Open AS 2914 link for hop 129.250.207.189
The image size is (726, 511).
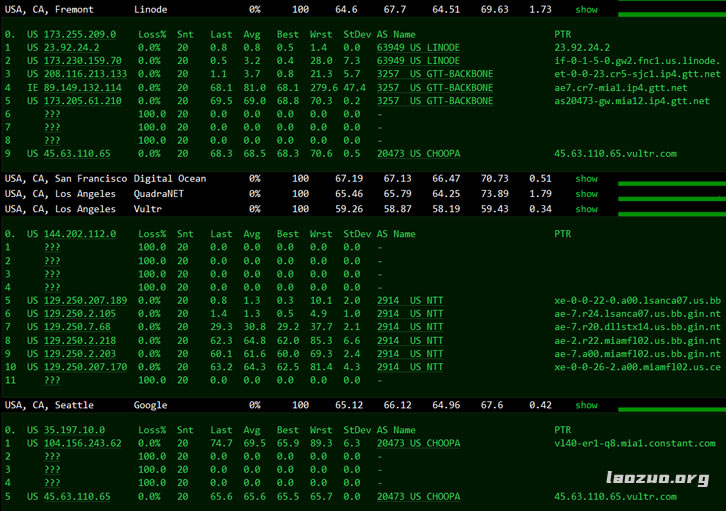coord(390,300)
